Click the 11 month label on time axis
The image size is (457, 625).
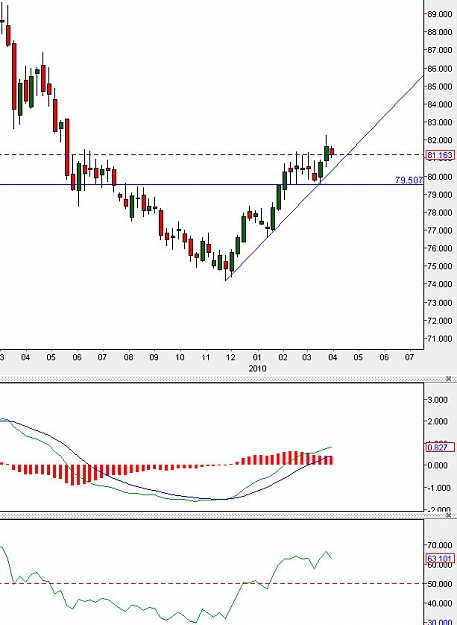(205, 357)
